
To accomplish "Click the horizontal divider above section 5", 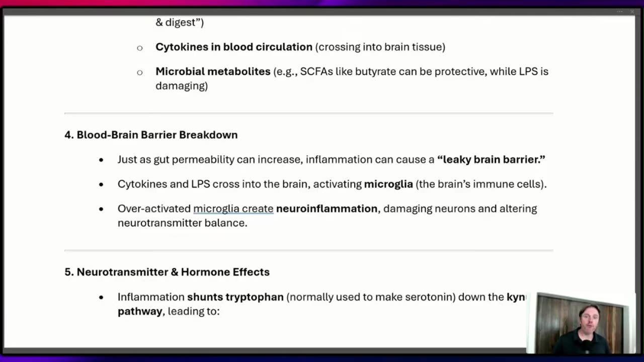I will pos(308,250).
